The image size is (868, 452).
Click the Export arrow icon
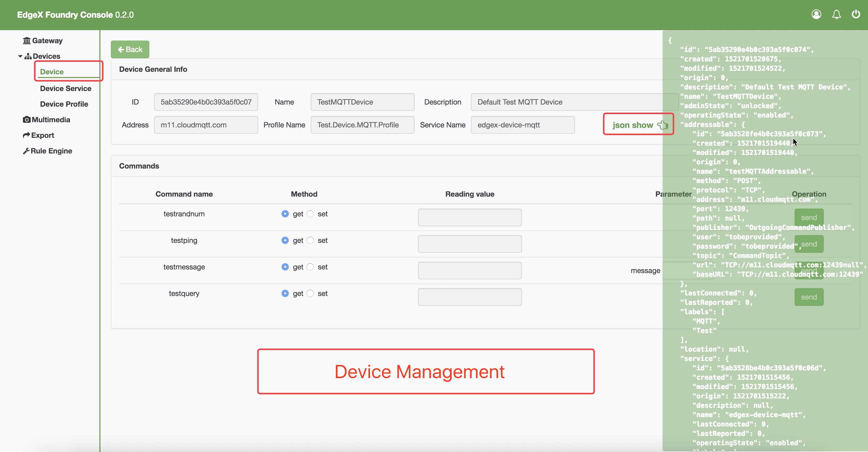[26, 135]
